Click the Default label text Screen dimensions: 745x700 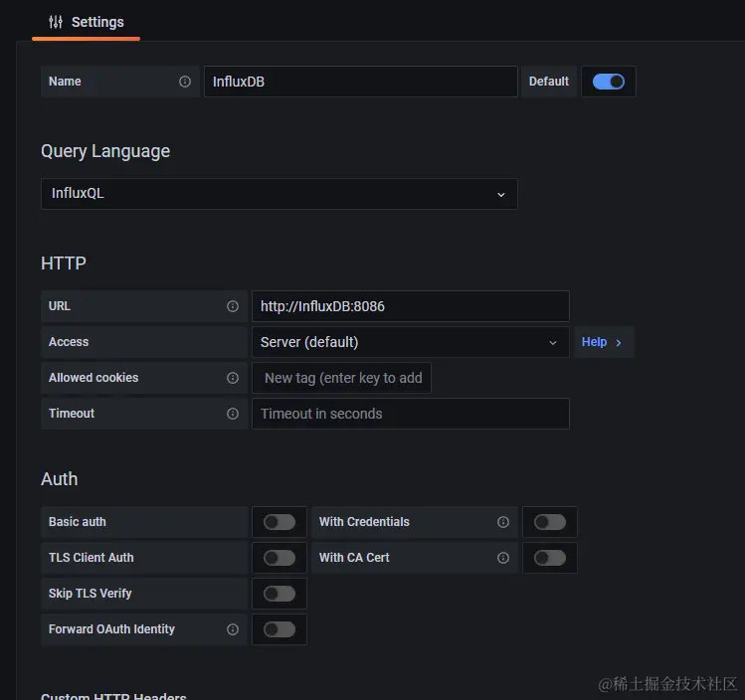click(x=549, y=82)
